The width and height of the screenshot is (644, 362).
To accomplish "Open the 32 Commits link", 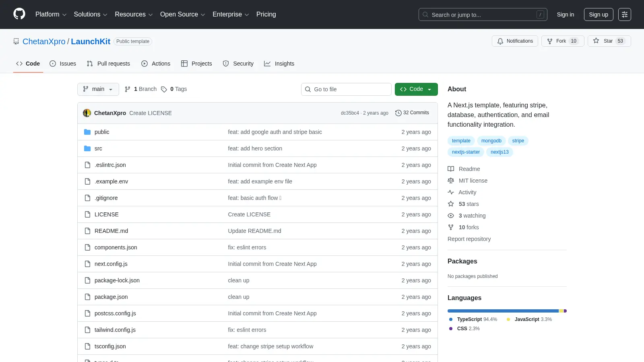I will click(x=412, y=113).
